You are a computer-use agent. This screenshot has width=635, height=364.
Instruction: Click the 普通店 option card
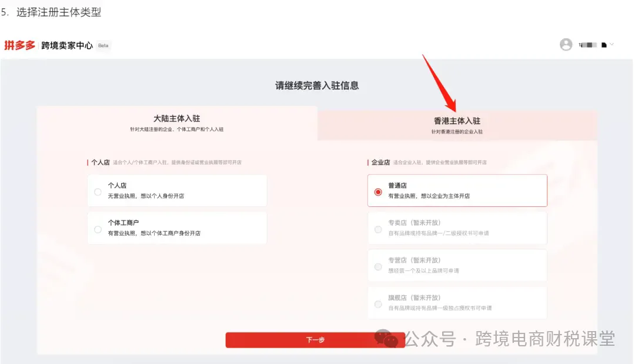(457, 191)
